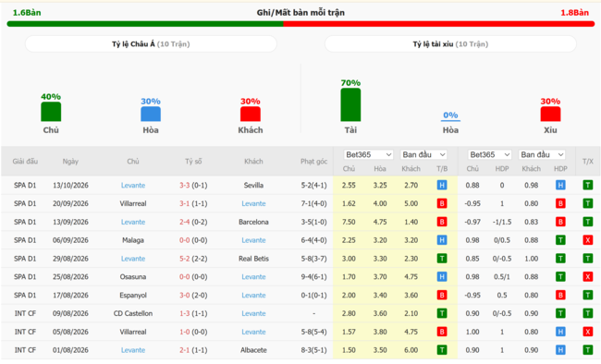Open the first Bet365 bookmaker dropdown
This screenshot has width=601, height=364.
(x=368, y=154)
